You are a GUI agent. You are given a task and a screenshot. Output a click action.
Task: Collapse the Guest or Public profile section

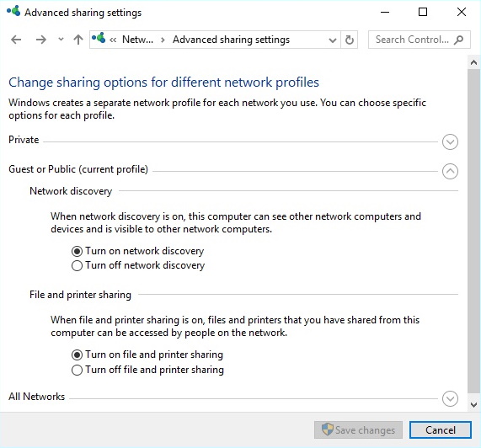point(450,171)
